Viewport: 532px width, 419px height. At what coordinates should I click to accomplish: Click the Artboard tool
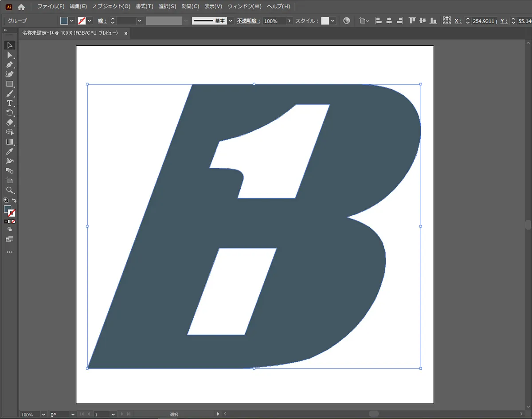coord(9,181)
